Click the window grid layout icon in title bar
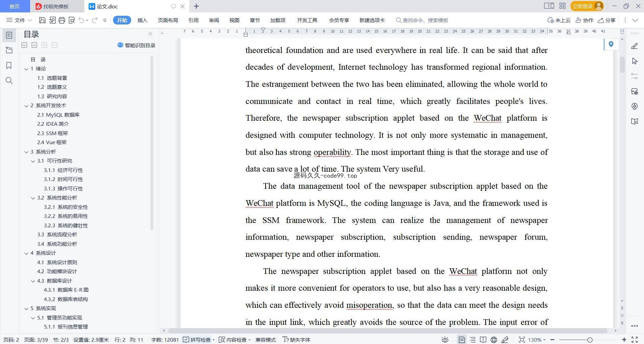Image resolution: width=644 pixels, height=344 pixels. pos(562,6)
